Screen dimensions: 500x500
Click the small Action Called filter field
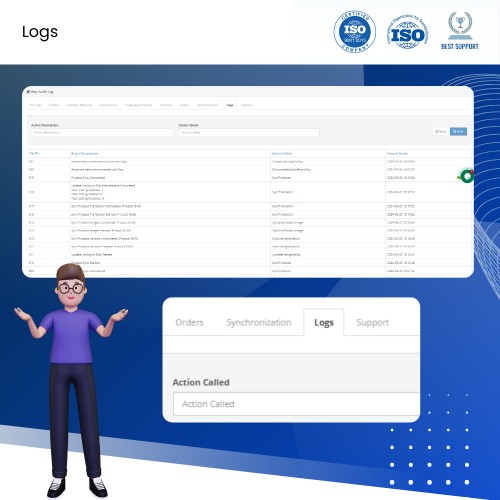click(249, 132)
